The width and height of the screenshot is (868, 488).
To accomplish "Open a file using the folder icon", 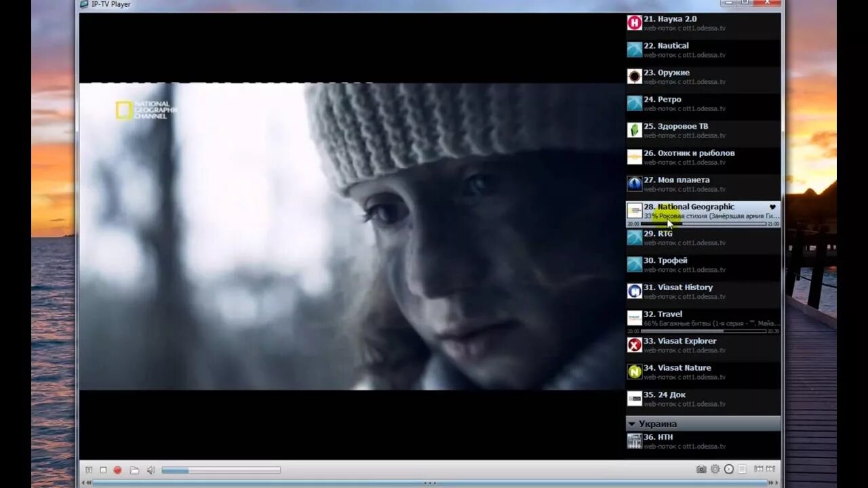I will click(x=134, y=470).
